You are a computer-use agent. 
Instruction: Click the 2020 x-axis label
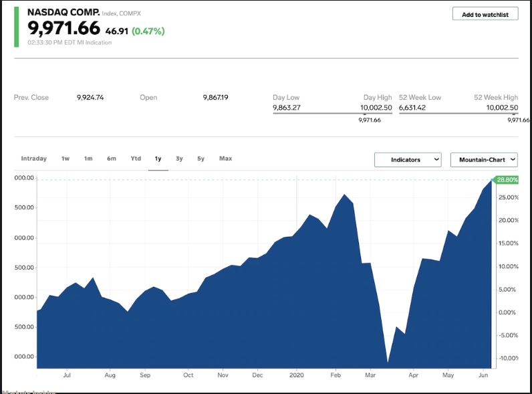point(297,375)
